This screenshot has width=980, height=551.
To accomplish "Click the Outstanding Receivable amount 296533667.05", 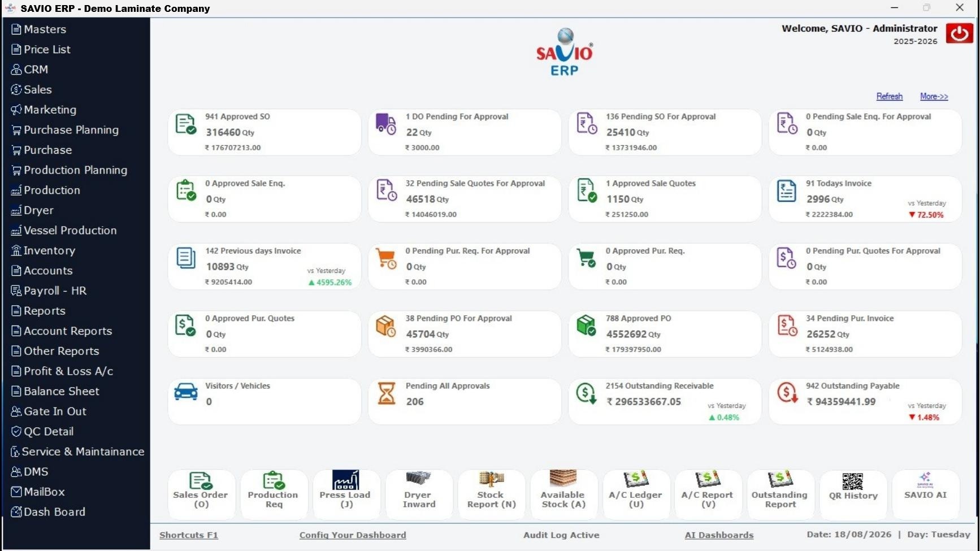I will pyautogui.click(x=643, y=402).
